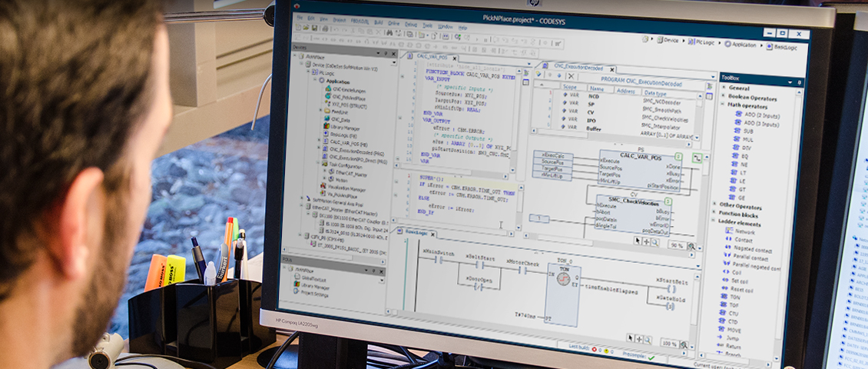Select the DIV operator in ToolBox
Image resolution: width=868 pixels, height=369 pixels.
coord(744,148)
